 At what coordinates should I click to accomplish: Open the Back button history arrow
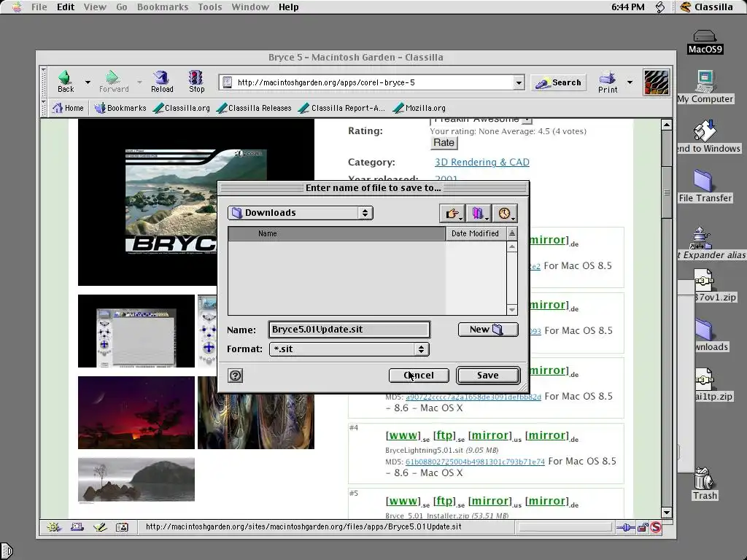88,82
